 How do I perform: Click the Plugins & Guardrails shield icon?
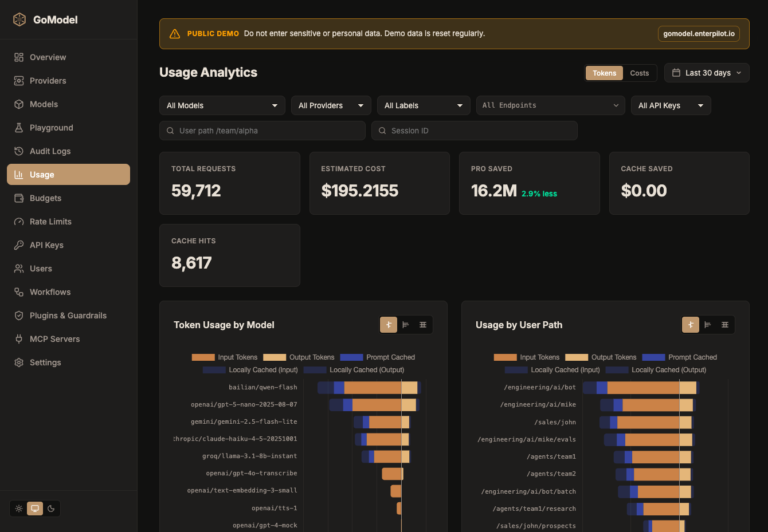click(19, 316)
